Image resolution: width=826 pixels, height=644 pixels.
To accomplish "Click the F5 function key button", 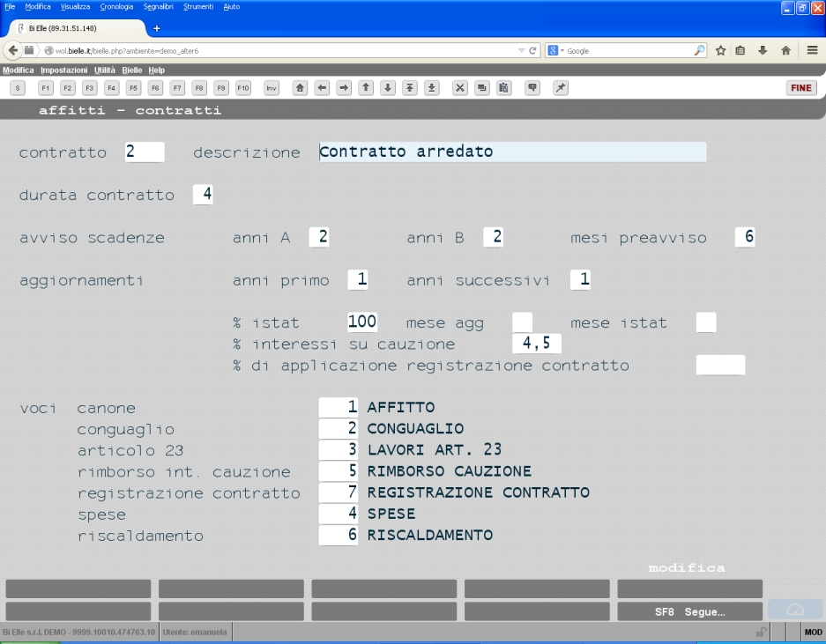I will 133,88.
